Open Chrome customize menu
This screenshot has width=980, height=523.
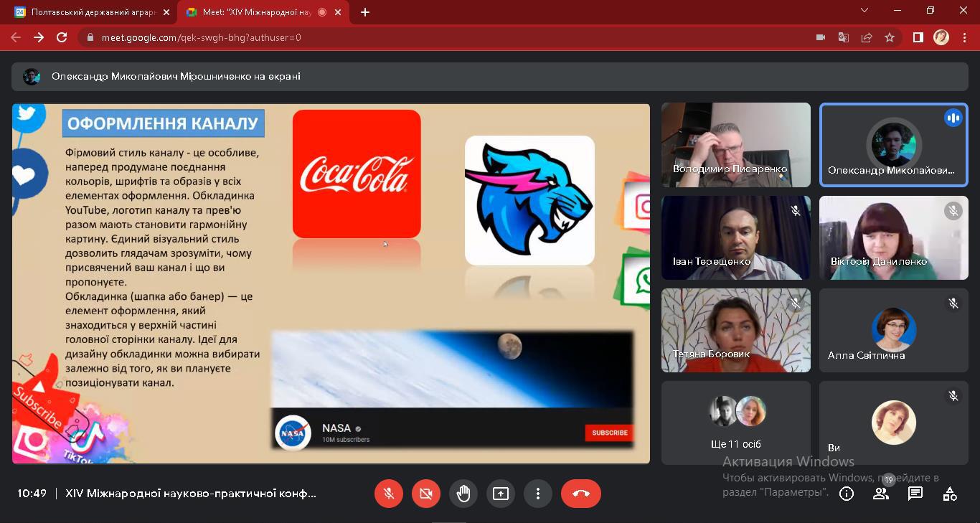(963, 37)
